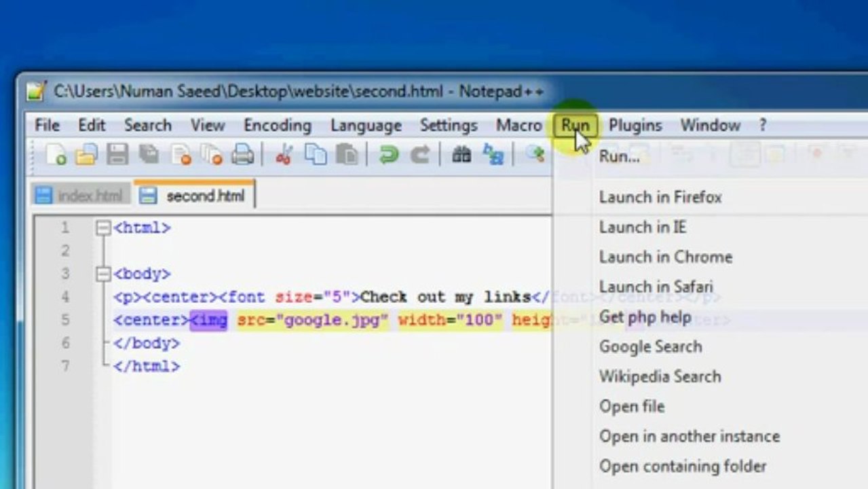
Task: Click the <html> opening tag text
Action: 142,228
